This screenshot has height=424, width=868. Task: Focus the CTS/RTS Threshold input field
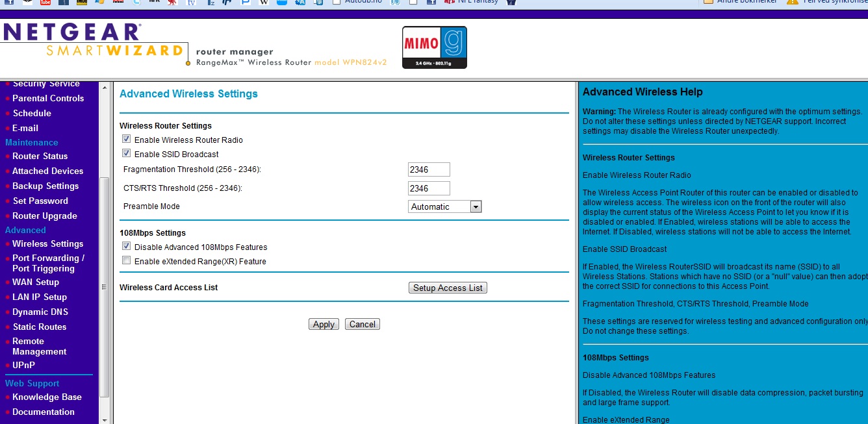[x=429, y=188]
